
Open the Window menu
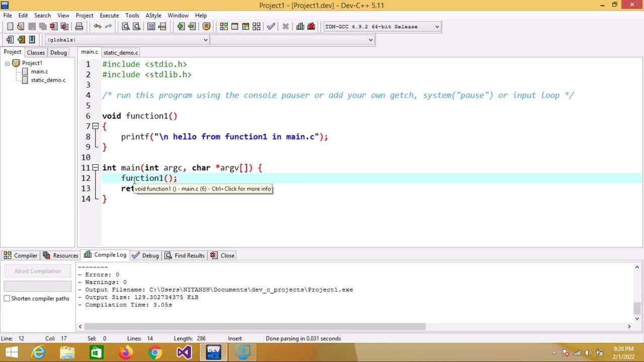pos(178,16)
